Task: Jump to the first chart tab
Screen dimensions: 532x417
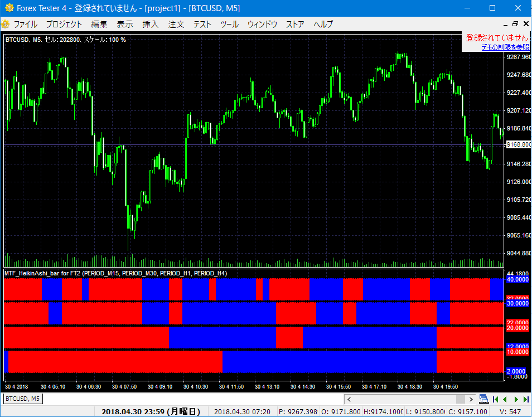Action: pyautogui.click(x=496, y=399)
